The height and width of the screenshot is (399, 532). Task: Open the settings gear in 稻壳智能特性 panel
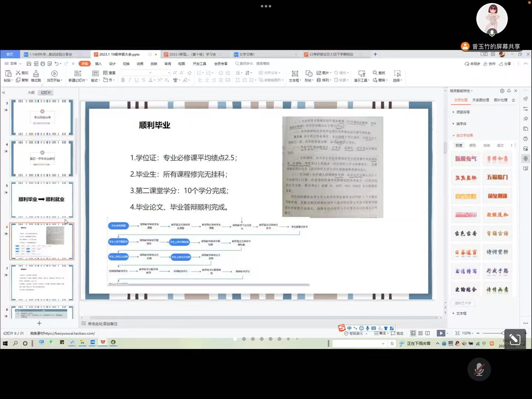(502, 91)
